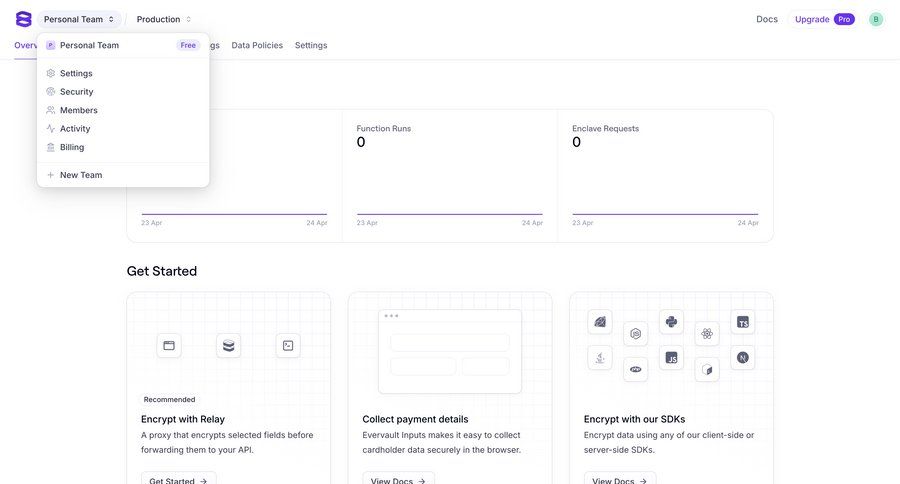Click the Ruby SDK icon
Viewport: 900px width, 484px height.
point(600,322)
